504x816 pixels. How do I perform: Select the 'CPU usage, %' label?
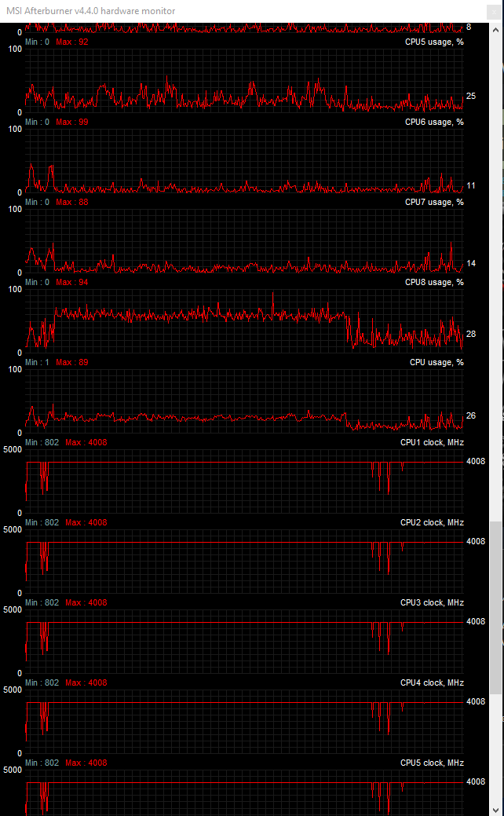(x=437, y=363)
